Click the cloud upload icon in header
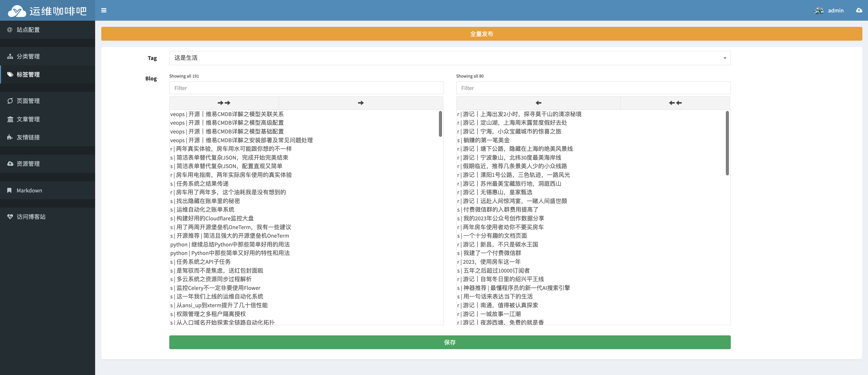 [859, 10]
